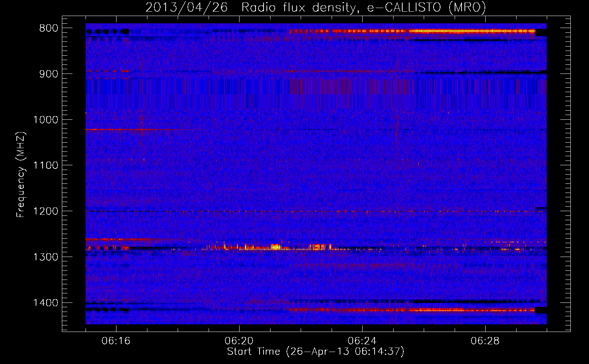Click the 06:28 time tick label
589x364 pixels.
(x=485, y=341)
